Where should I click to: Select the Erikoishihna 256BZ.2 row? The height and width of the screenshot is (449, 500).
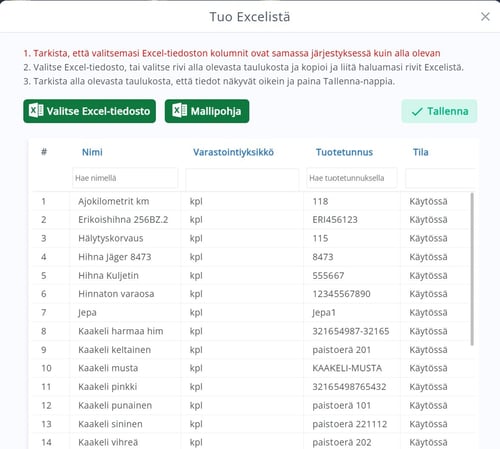coord(251,220)
